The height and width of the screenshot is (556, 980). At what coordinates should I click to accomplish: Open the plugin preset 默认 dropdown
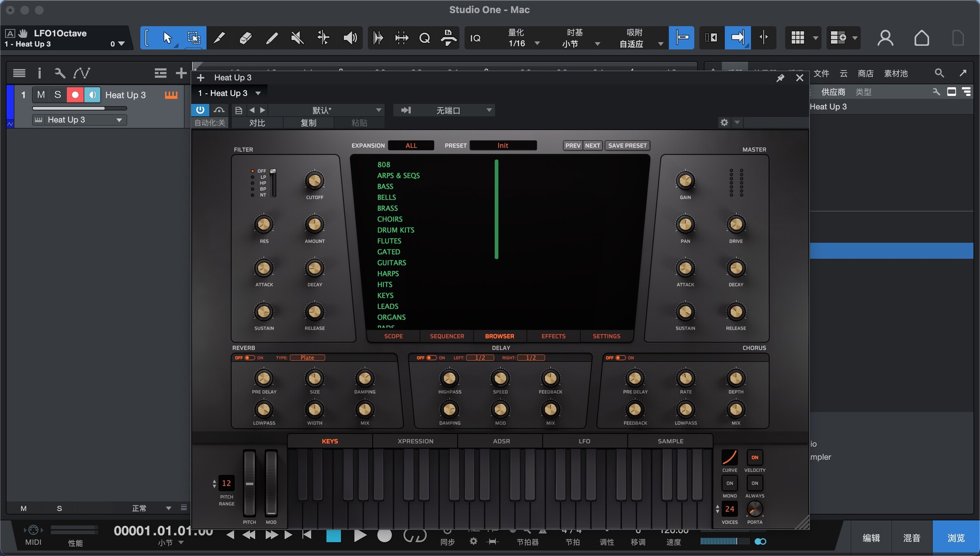pyautogui.click(x=326, y=110)
